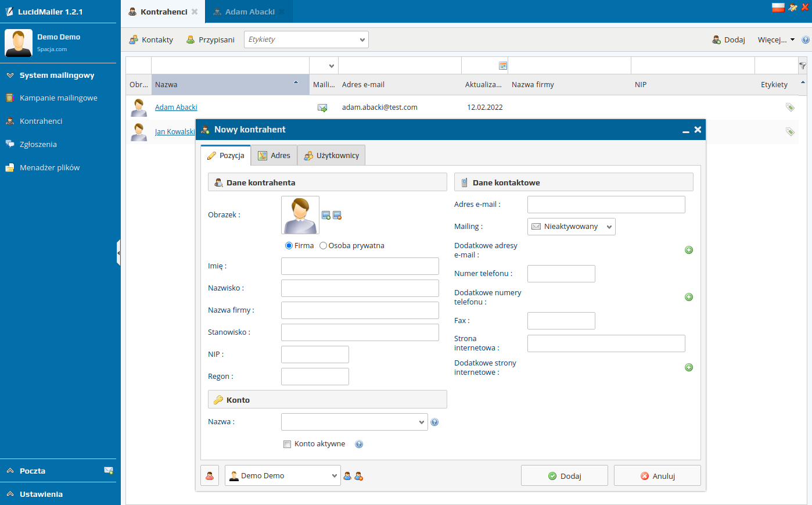Viewport: 812px width, 505px height.
Task: Open Kampanie mailingowe in sidebar
Action: click(58, 98)
